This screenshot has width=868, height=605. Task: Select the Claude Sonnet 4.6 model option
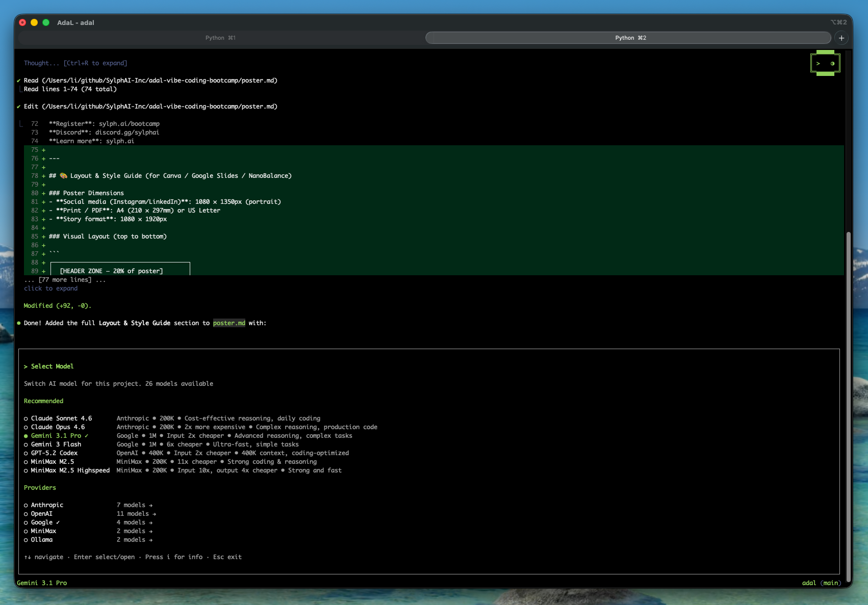[x=61, y=418]
